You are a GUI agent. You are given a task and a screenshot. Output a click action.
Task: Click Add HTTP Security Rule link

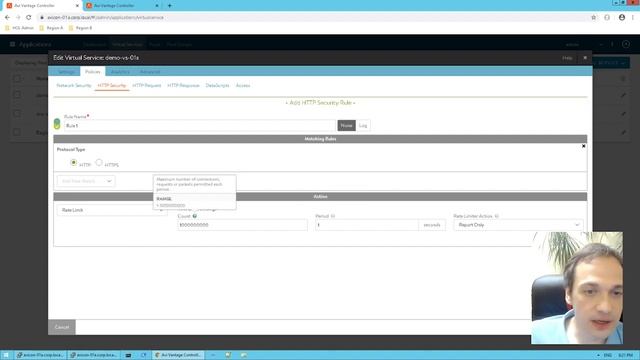pos(320,103)
